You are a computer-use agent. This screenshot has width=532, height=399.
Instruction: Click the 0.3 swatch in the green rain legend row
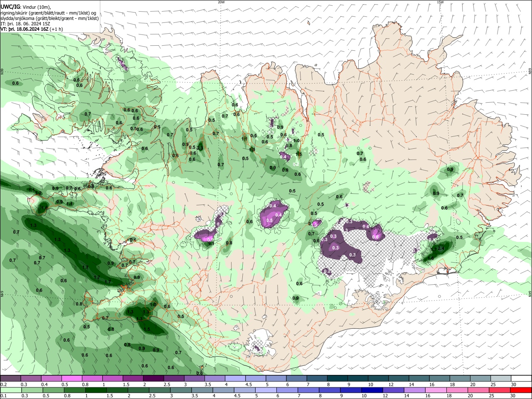32,390
